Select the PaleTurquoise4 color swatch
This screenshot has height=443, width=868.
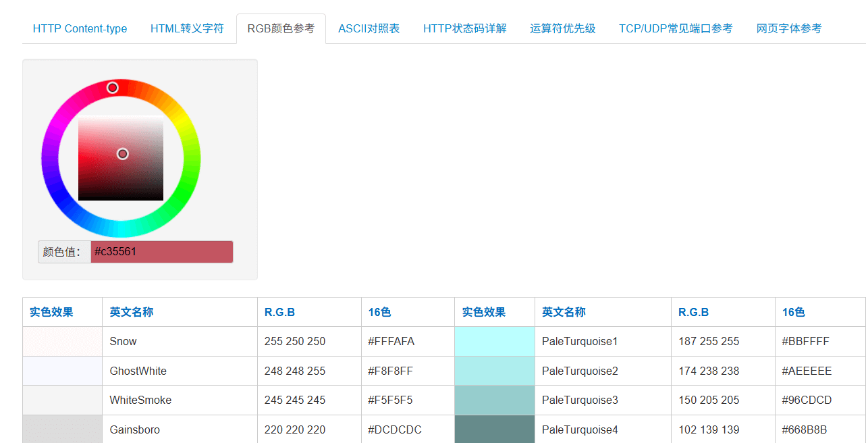point(494,429)
